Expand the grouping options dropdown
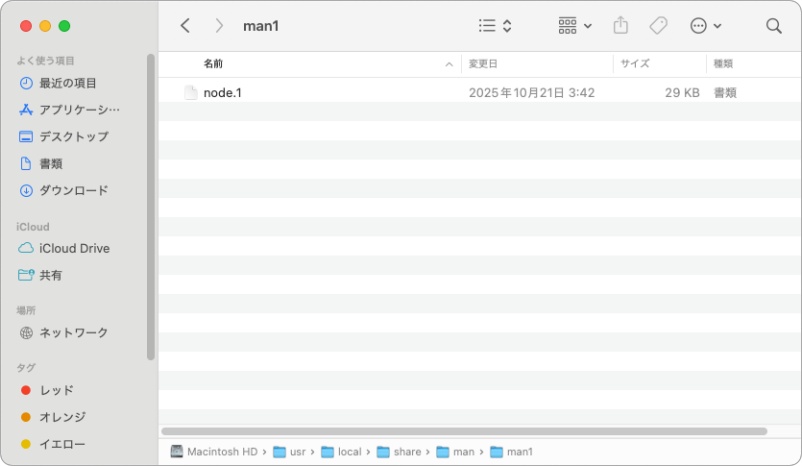802x466 pixels. click(x=575, y=26)
